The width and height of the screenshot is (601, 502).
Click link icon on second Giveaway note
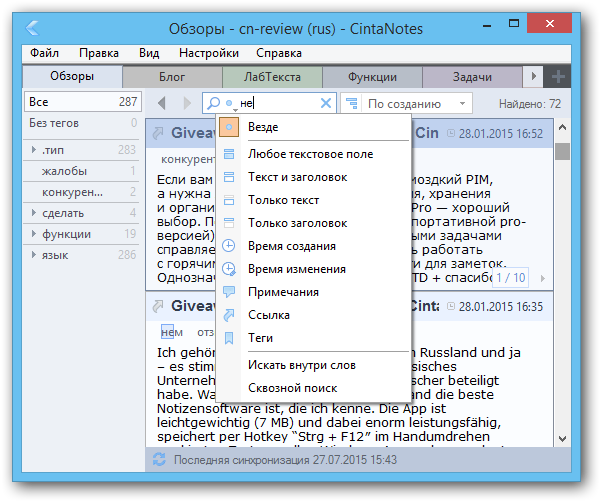point(158,306)
